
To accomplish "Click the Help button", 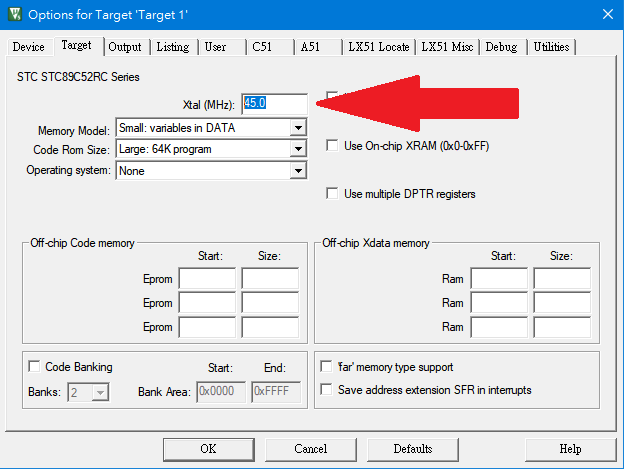I will tap(570, 449).
